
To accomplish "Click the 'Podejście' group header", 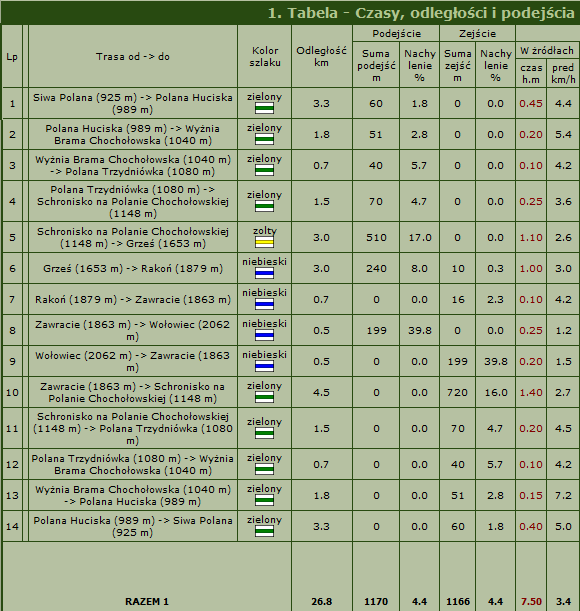I will (x=396, y=34).
